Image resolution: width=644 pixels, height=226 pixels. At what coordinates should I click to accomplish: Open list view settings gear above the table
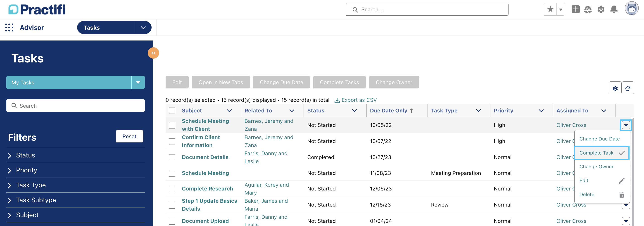615,88
